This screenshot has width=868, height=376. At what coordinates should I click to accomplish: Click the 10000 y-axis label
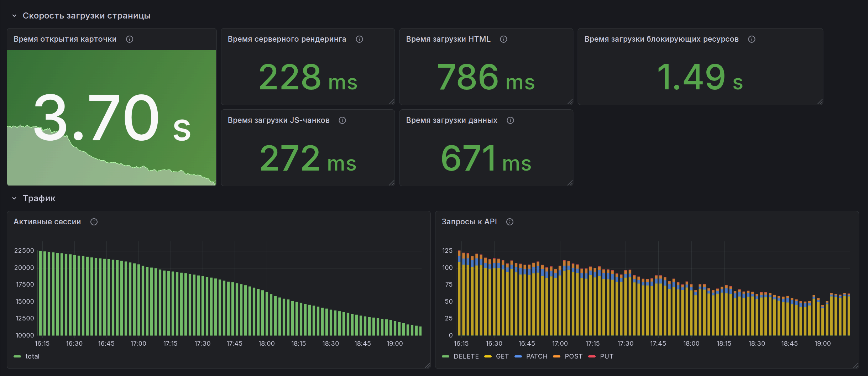pos(25,335)
